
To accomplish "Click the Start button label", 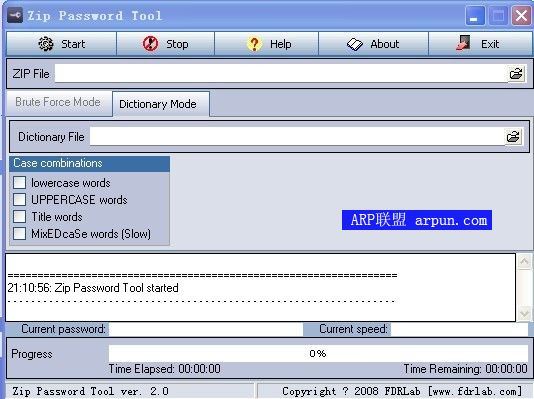I will click(x=73, y=44).
